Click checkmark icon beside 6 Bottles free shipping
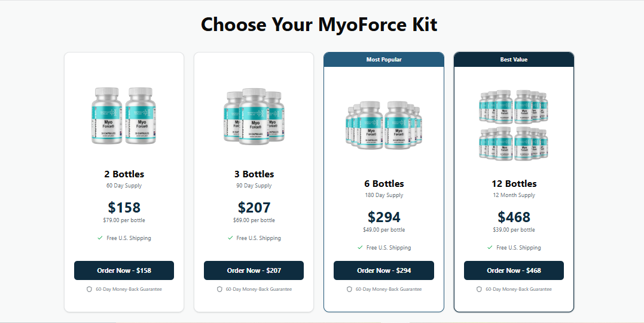The height and width of the screenshot is (323, 644). click(x=360, y=247)
